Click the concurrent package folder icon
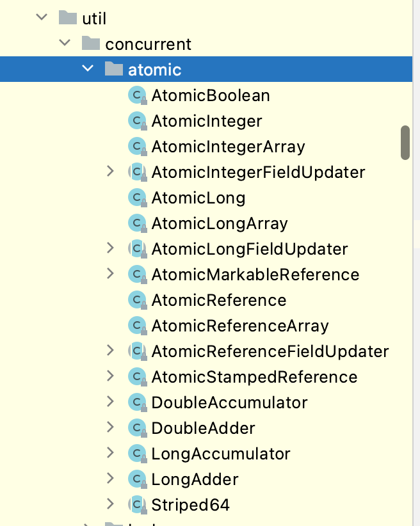 90,44
